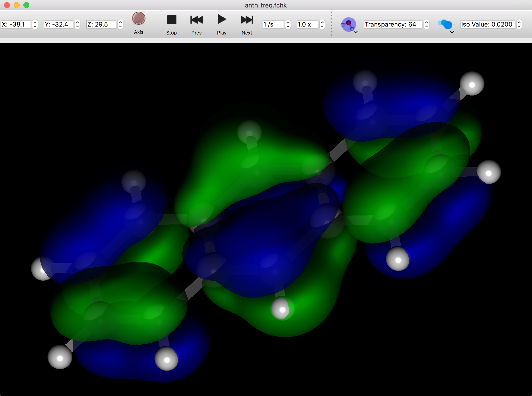Expand the Transparency stepper arrows

426,24
